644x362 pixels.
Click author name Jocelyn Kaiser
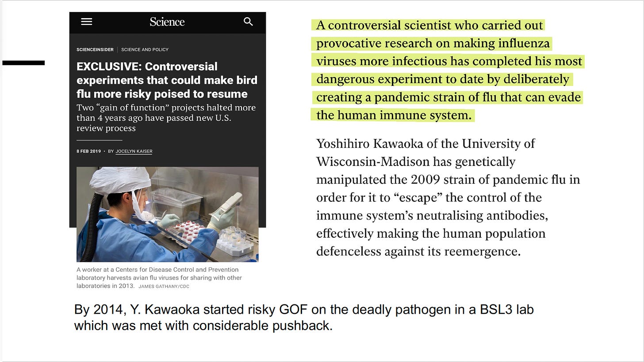coord(134,151)
